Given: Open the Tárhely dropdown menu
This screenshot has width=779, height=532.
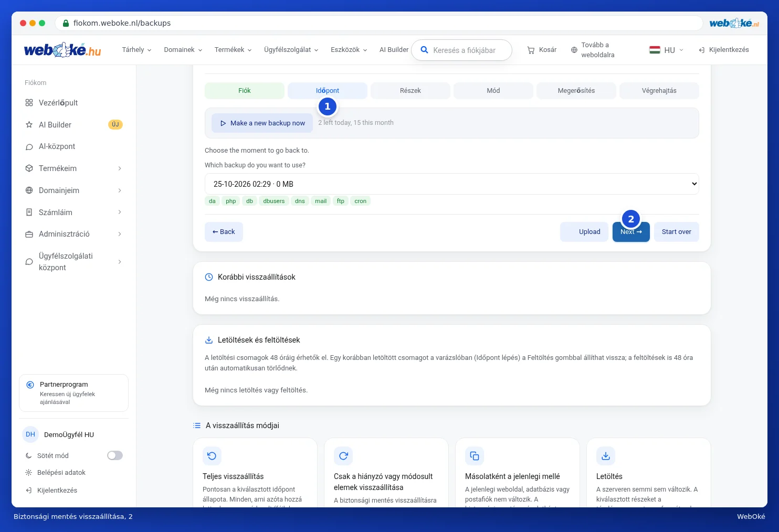Looking at the screenshot, I should point(136,50).
